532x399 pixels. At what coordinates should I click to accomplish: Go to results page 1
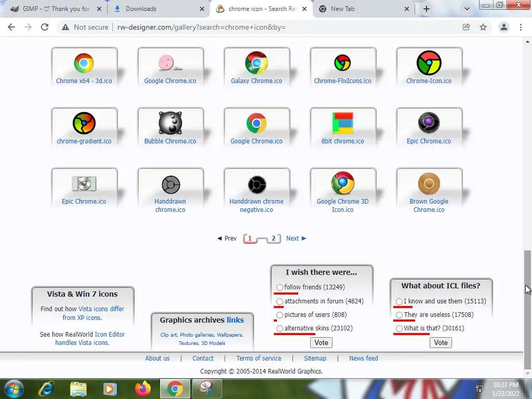250,238
